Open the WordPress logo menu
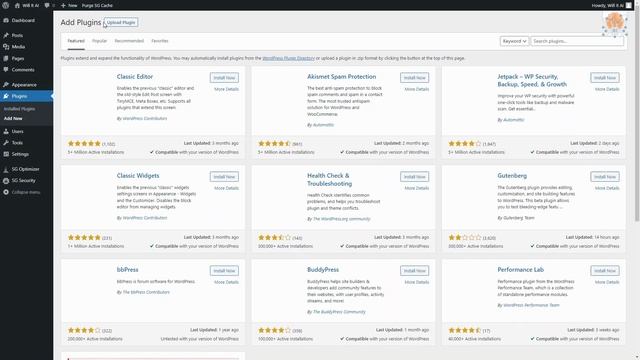Viewport: 640px width, 360px height. pos(6,5)
